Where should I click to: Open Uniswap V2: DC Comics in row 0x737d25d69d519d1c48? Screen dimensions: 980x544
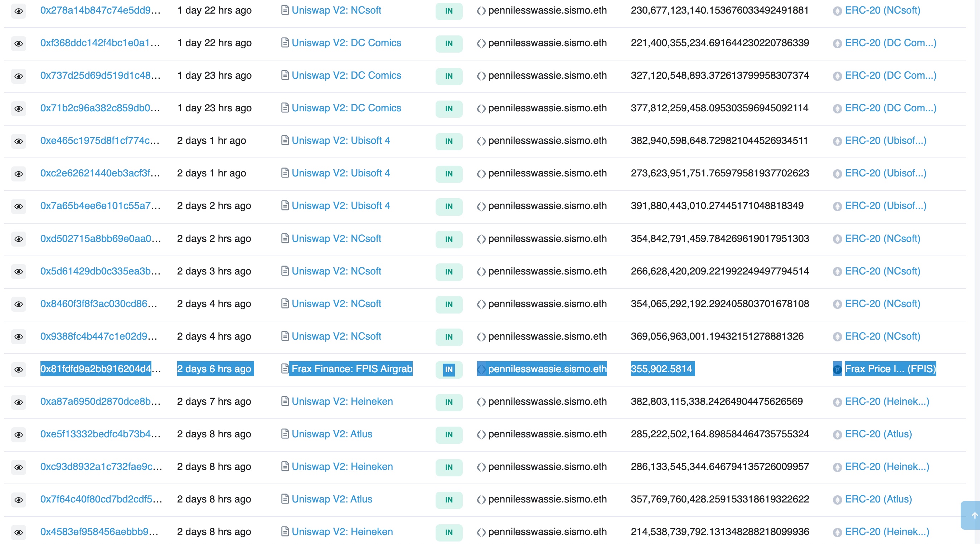(x=346, y=75)
